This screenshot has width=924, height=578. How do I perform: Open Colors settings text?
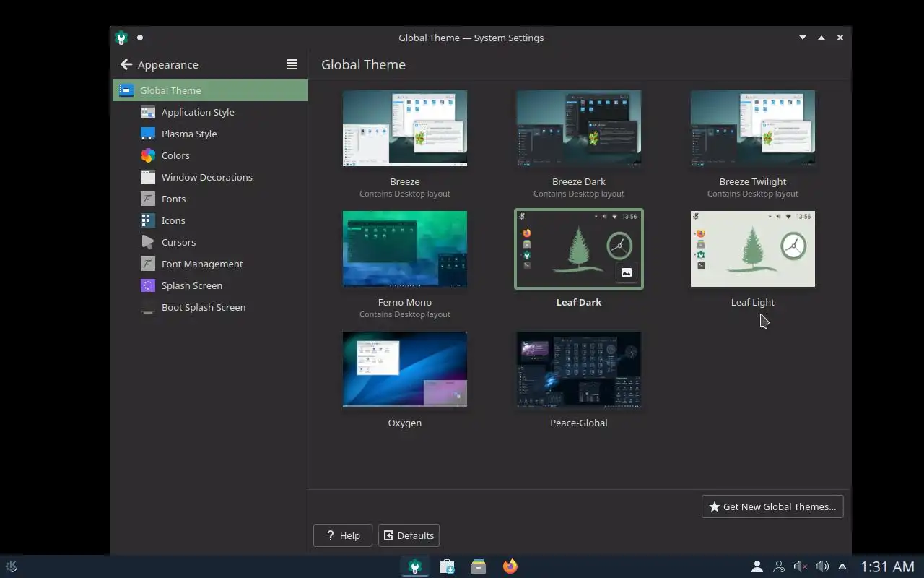tap(175, 155)
